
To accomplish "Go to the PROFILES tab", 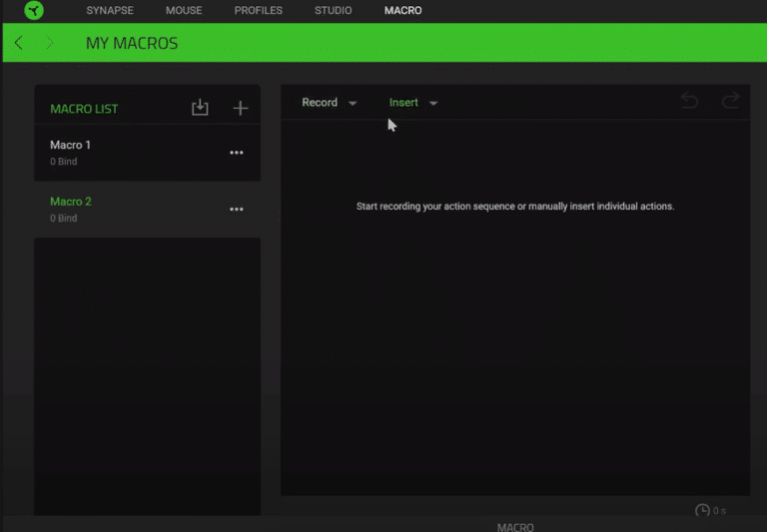I will [258, 11].
